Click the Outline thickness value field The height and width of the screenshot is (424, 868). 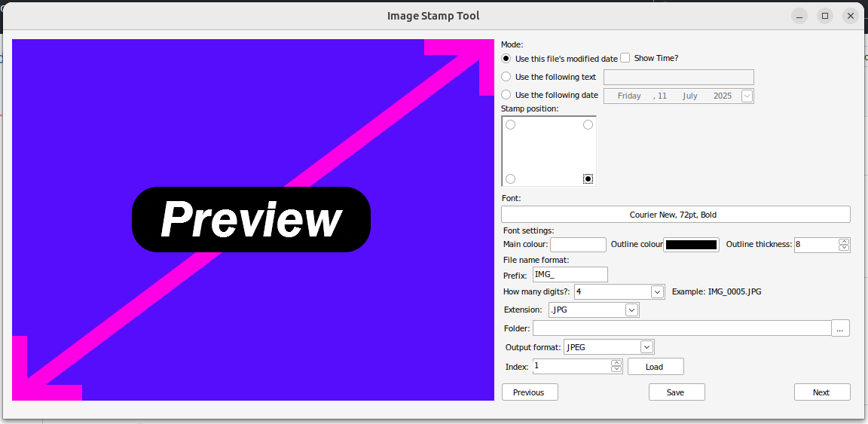(x=816, y=245)
